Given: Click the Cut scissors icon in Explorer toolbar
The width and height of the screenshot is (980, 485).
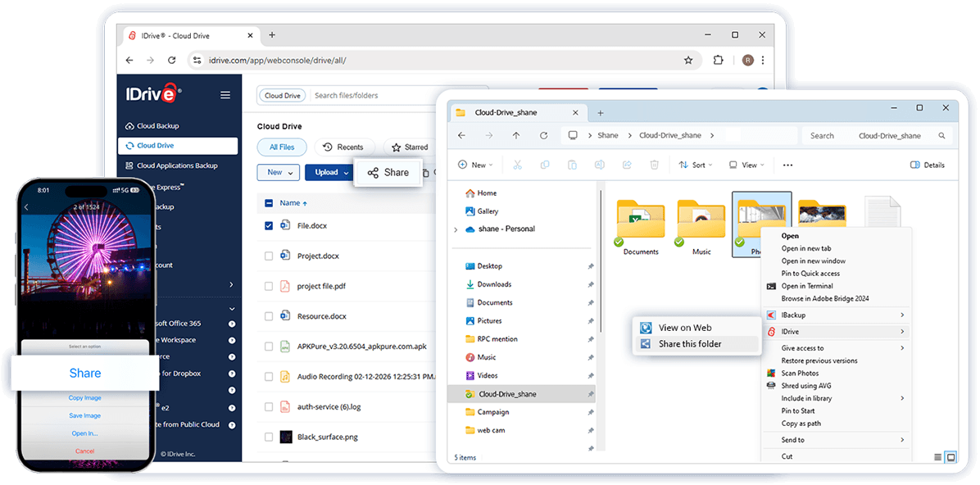Looking at the screenshot, I should coord(518,165).
